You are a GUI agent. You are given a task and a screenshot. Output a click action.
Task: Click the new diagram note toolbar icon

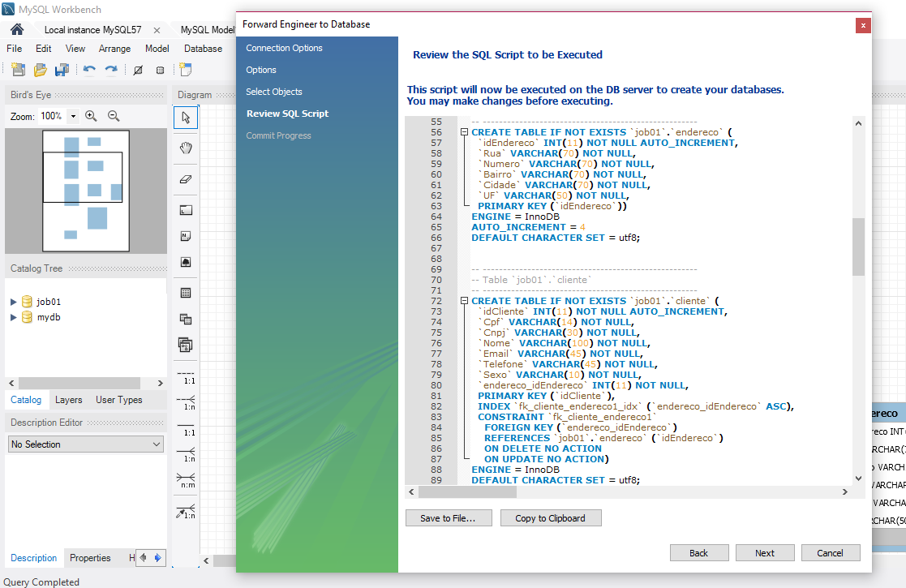click(186, 70)
